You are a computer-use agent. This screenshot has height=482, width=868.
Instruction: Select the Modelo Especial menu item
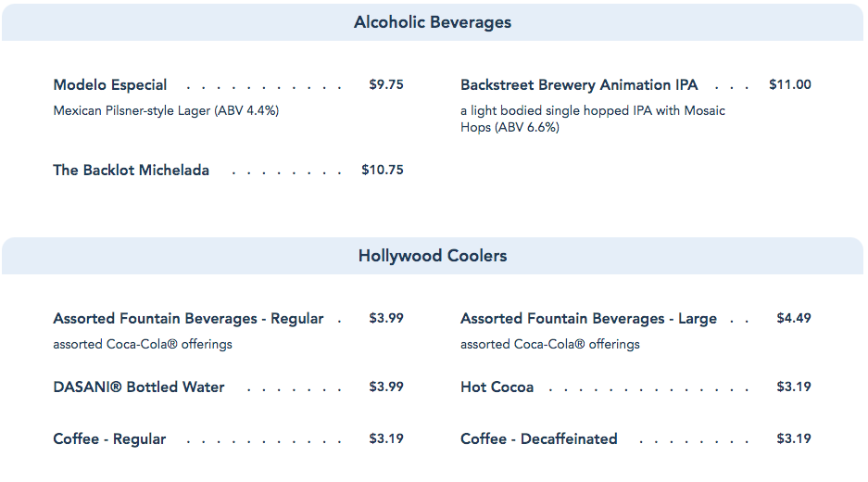point(110,85)
